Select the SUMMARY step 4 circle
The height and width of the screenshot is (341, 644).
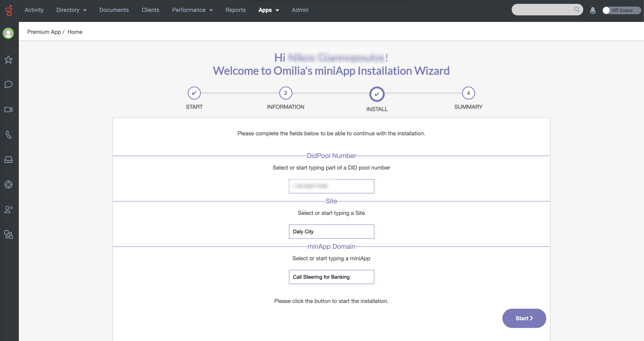coord(468,93)
